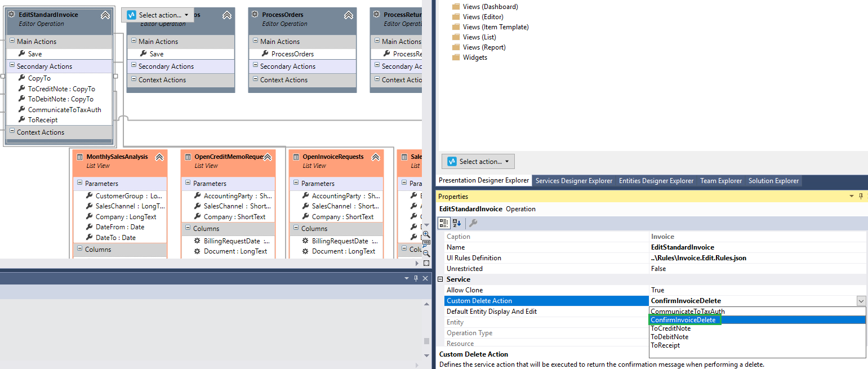Open the Solution Explorer tab

click(773, 181)
